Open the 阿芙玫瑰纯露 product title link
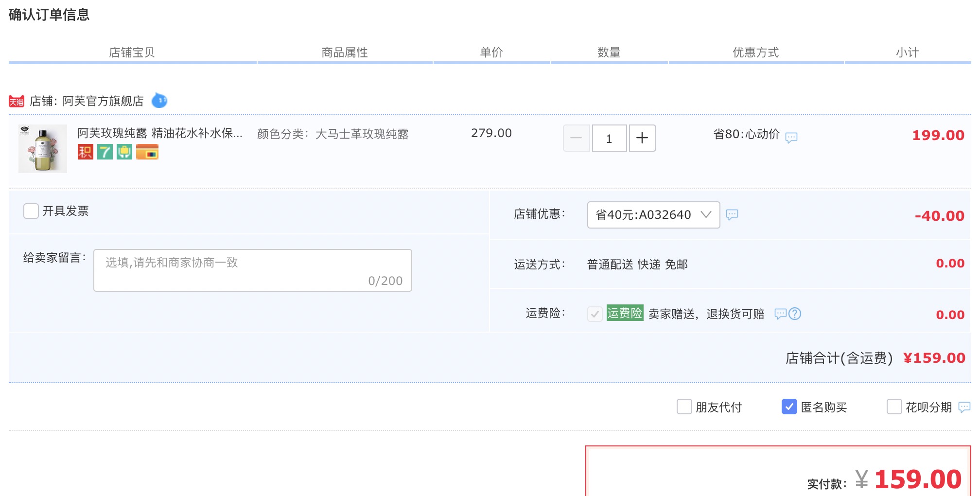The height and width of the screenshot is (496, 980). point(160,133)
